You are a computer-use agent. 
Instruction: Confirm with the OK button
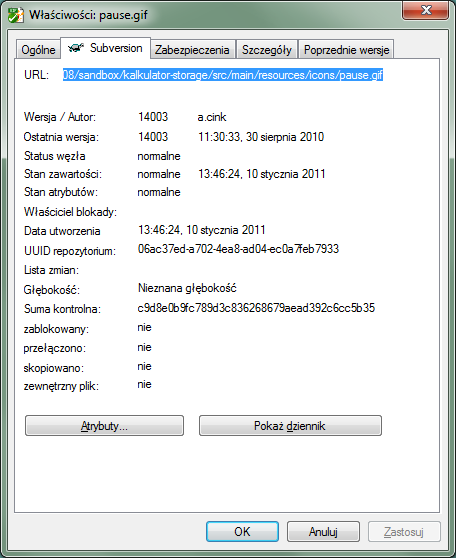point(242,531)
